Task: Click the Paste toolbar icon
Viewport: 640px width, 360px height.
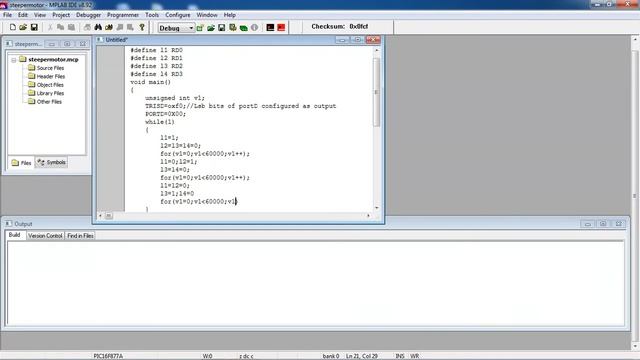Action: (71, 27)
